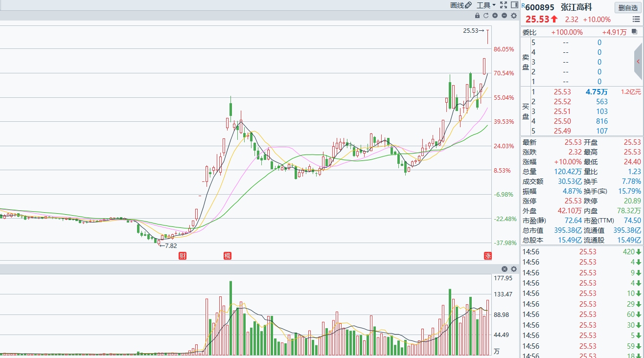Image resolution: width=644 pixels, height=358 pixels.
Task: Activate the 画线 drawing pencil tool
Action: pos(461,5)
